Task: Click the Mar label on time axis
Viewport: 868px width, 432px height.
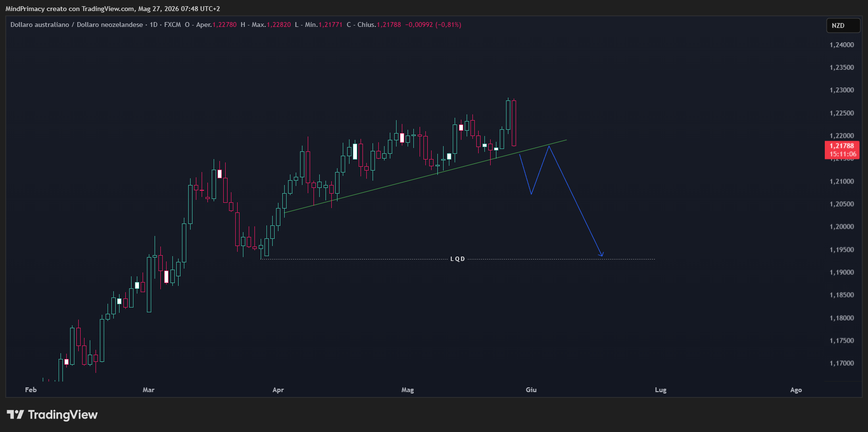Action: [148, 390]
